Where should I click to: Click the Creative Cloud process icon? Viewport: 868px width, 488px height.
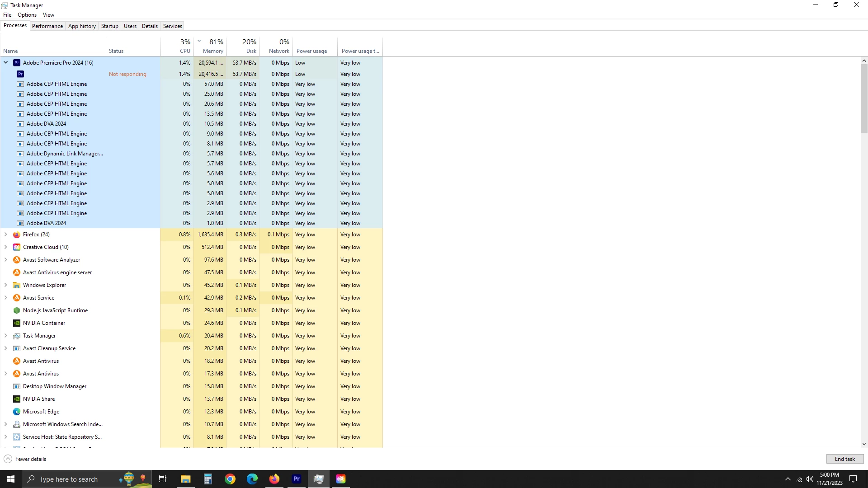click(17, 247)
